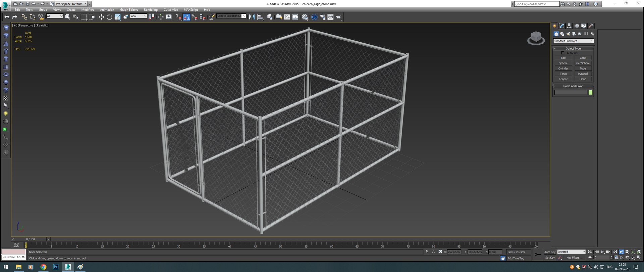Open the Rendering menu
This screenshot has width=644, height=272.
151,10
